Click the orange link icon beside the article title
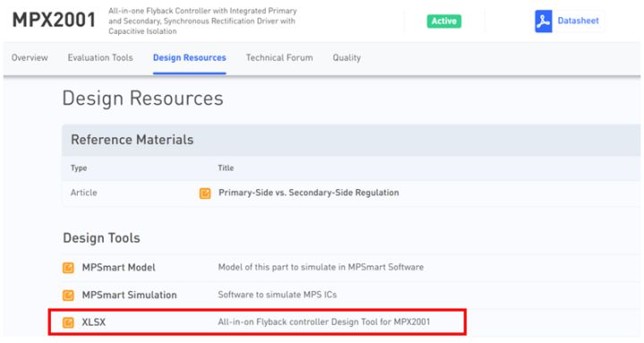The width and height of the screenshot is (644, 343). pyautogui.click(x=205, y=193)
